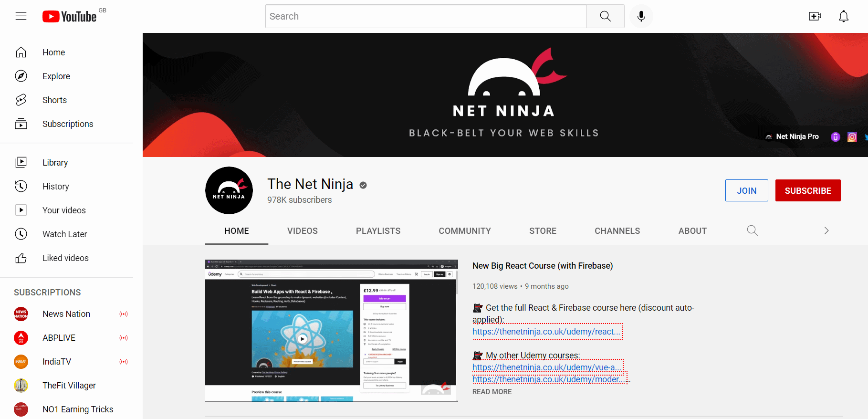868x419 pixels.
Task: Click the Shorts icon
Action: point(21,100)
